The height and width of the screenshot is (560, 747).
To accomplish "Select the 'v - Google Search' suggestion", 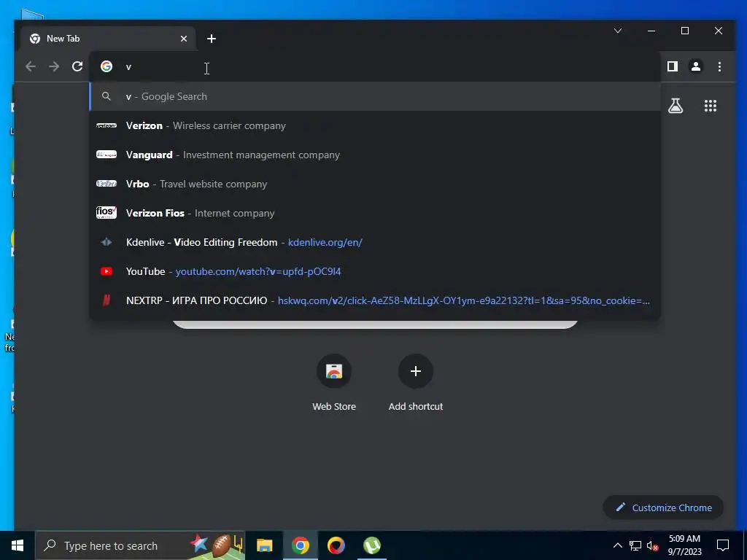I will (x=375, y=97).
